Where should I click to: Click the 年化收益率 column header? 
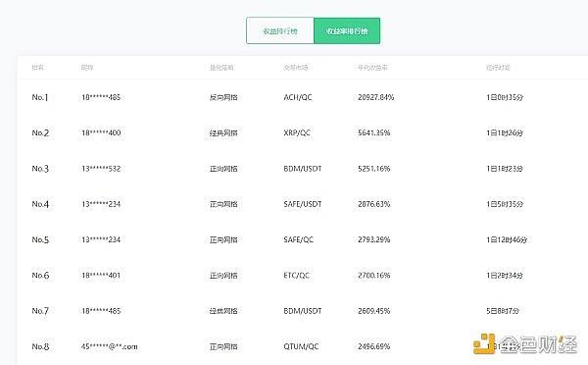372,68
